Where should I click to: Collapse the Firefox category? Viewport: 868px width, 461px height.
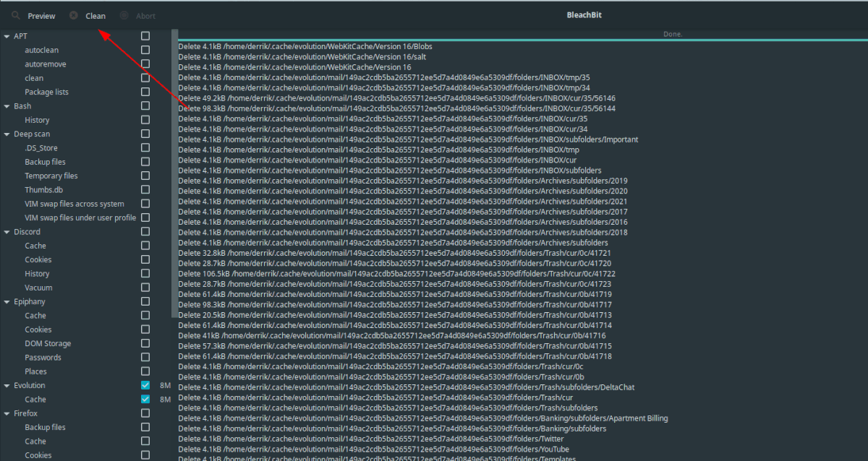click(7, 414)
